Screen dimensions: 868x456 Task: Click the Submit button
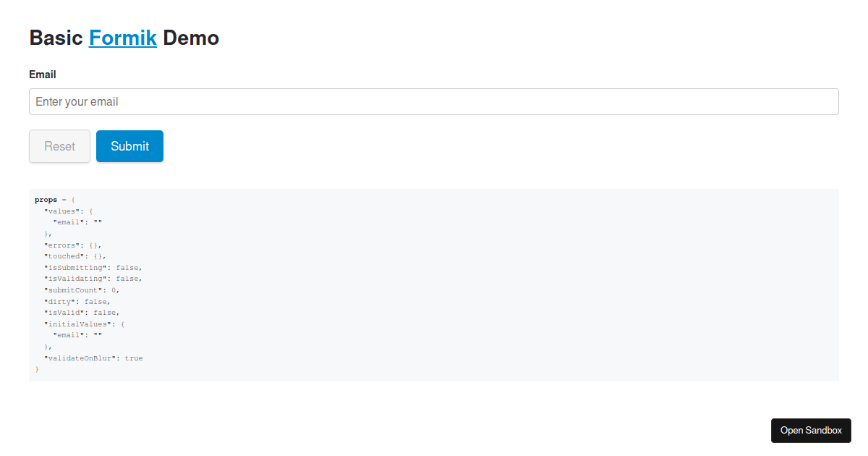(129, 145)
